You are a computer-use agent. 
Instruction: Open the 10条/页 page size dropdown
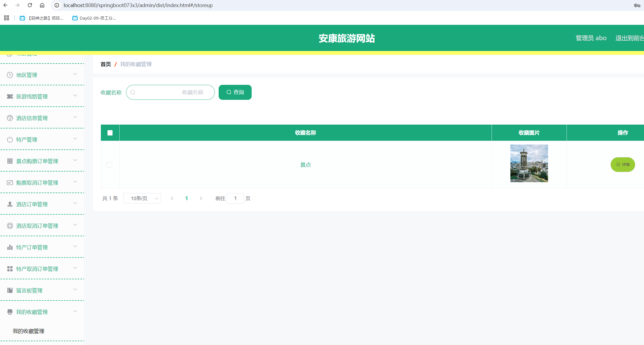coord(142,198)
